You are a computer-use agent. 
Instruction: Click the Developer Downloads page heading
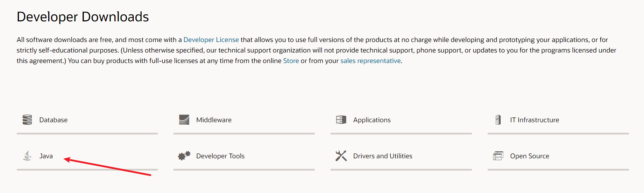pos(83,17)
